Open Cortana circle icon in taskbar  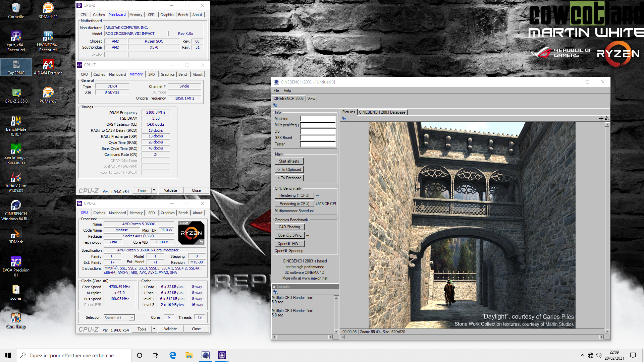click(140, 355)
